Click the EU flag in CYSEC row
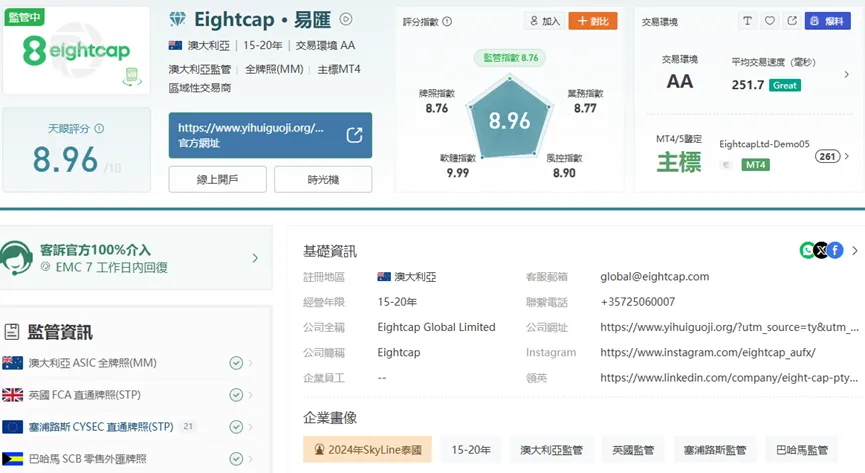The image size is (865, 473). 13,427
